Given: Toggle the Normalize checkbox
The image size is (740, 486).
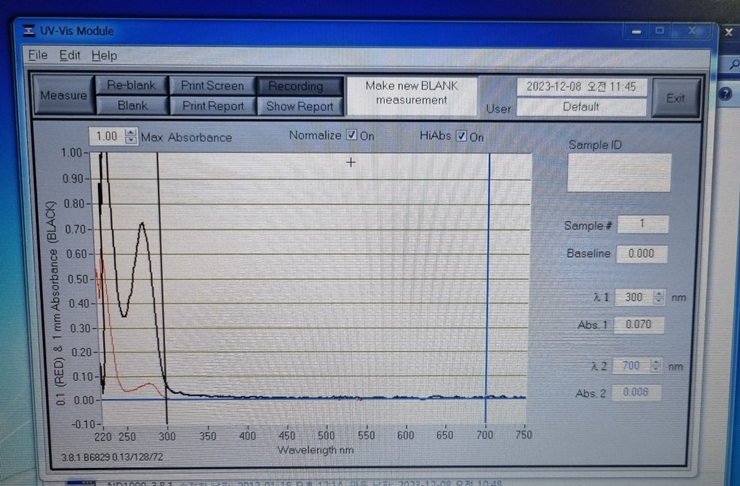Looking at the screenshot, I should [351, 135].
